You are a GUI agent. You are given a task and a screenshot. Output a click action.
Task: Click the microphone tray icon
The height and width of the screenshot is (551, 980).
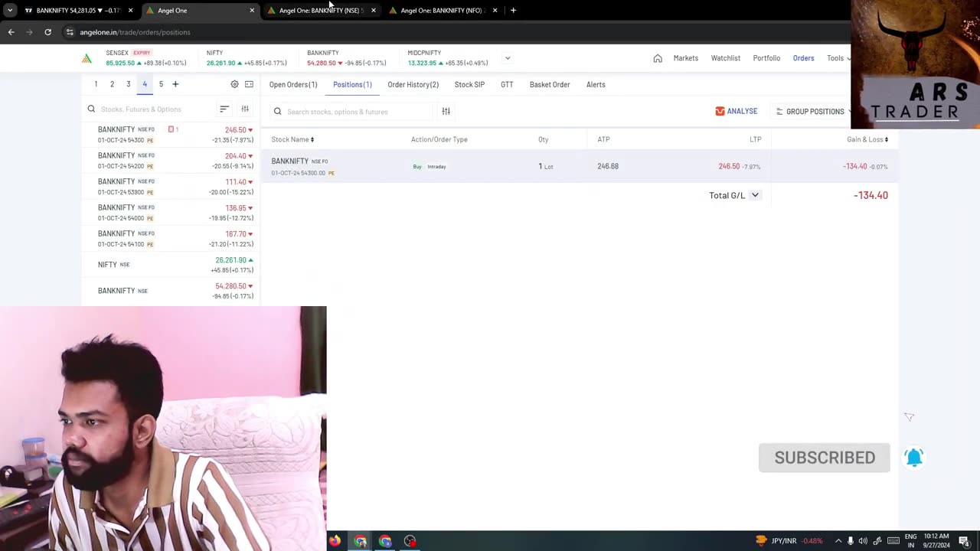[850, 541]
